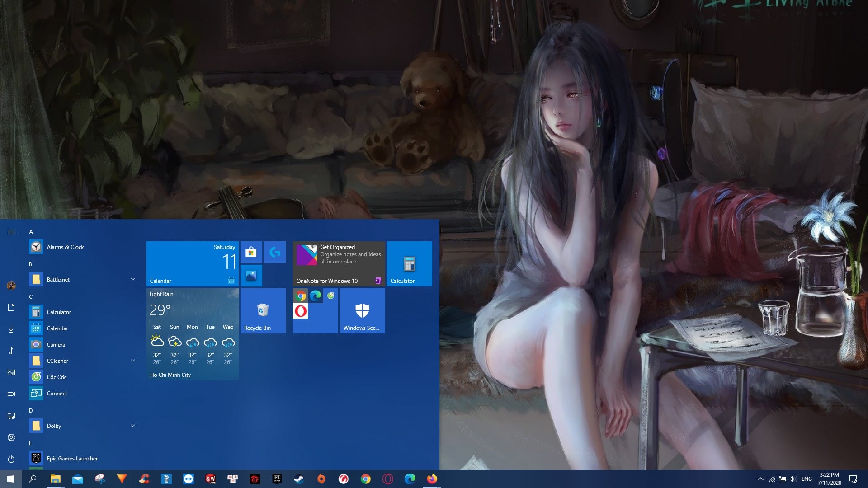Image resolution: width=868 pixels, height=488 pixels.
Task: Expand the Start menu hamburger button
Action: pos(11,232)
